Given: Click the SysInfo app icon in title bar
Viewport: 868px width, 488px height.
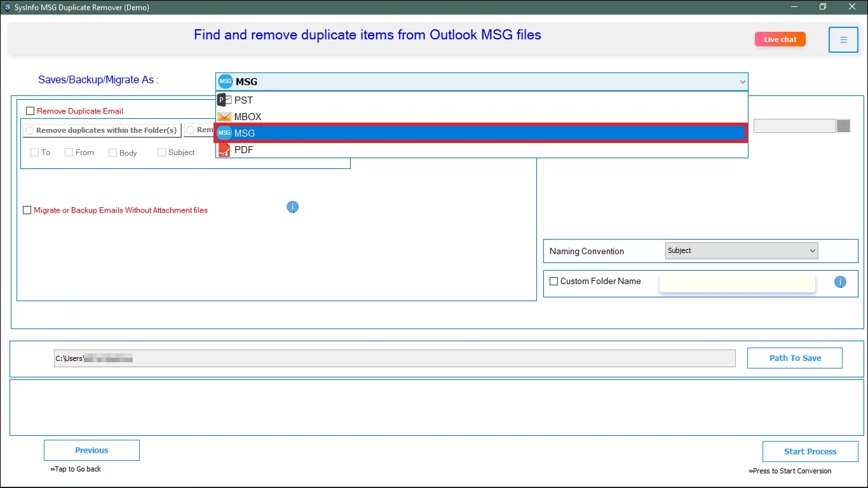Looking at the screenshot, I should pos(7,6).
